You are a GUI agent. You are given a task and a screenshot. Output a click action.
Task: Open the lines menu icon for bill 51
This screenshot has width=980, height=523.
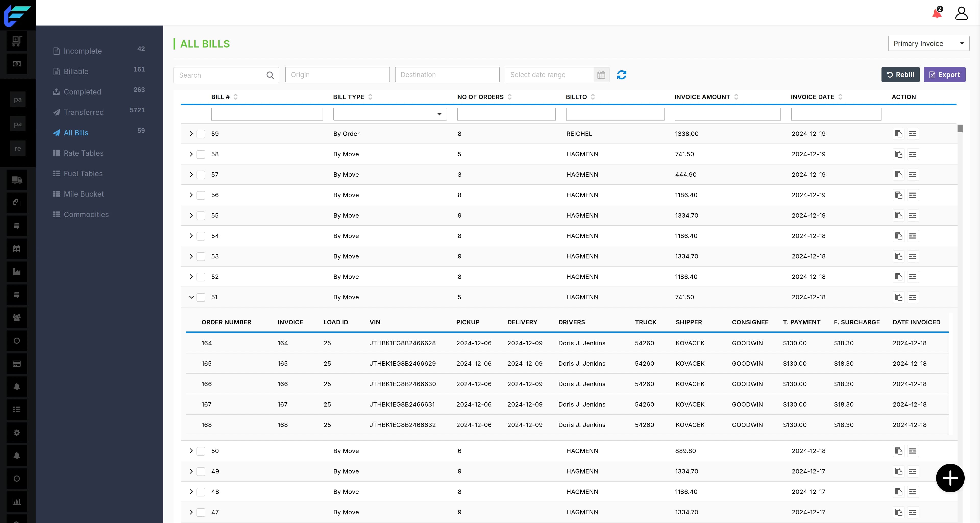pyautogui.click(x=913, y=297)
